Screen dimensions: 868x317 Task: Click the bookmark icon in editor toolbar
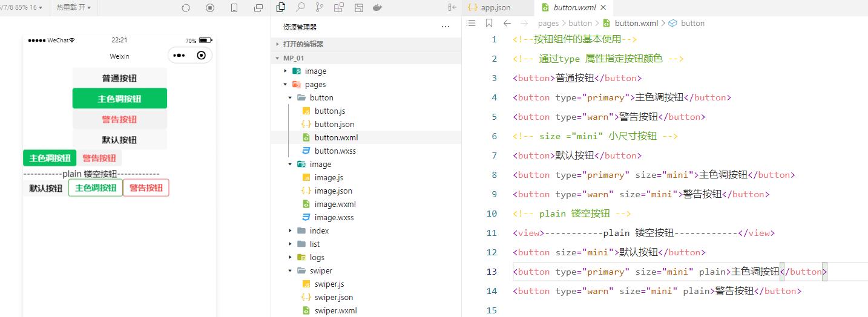pos(489,23)
